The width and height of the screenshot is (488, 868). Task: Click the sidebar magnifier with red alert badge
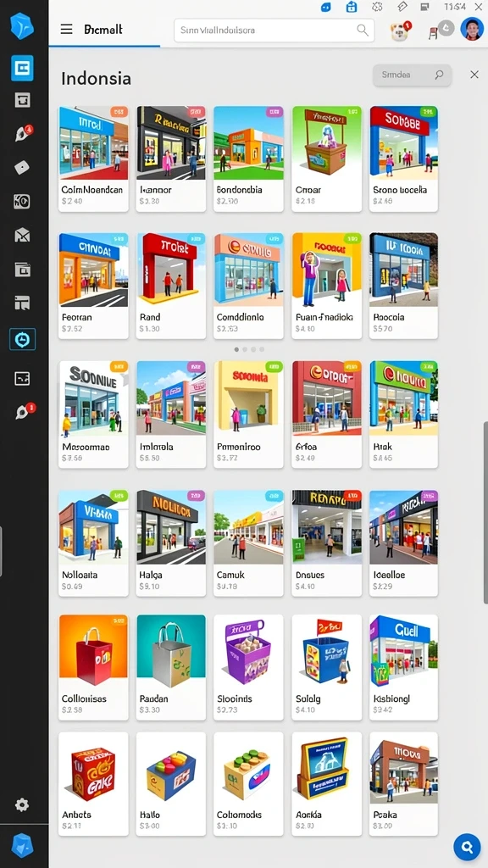click(x=24, y=412)
